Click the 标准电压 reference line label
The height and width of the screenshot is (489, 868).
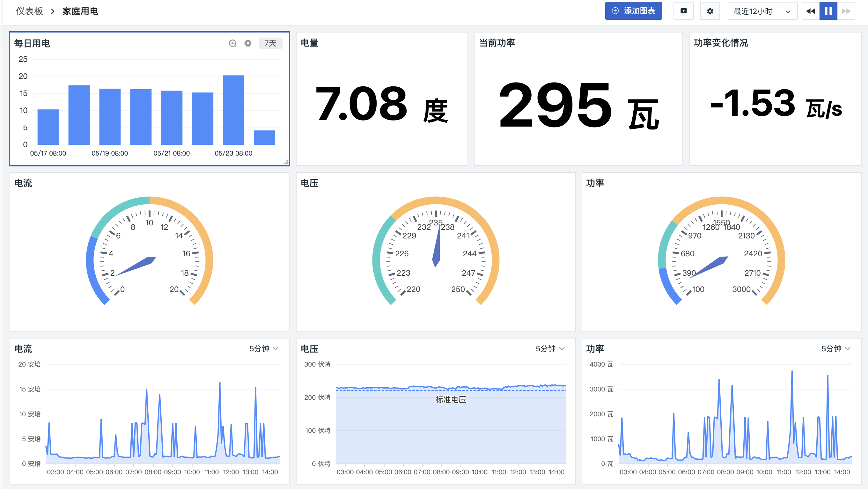(x=451, y=399)
